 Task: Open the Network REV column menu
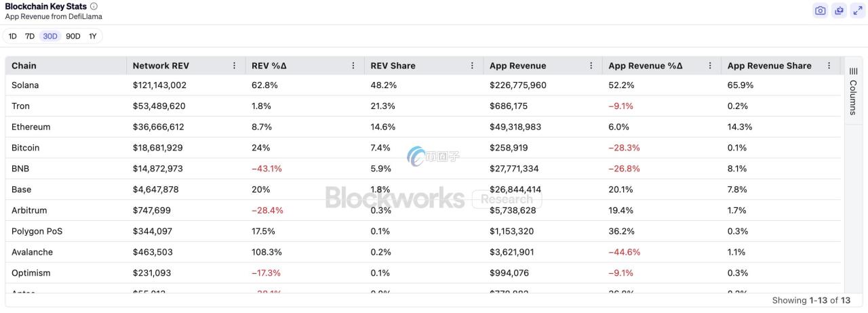235,66
